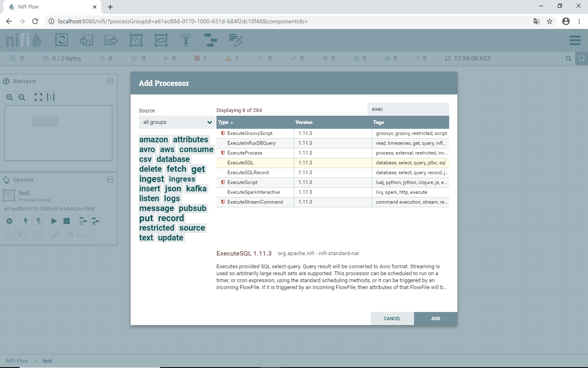588x368 pixels.
Task: Select the ExecuteGroovyScript row
Action: [x=333, y=133]
